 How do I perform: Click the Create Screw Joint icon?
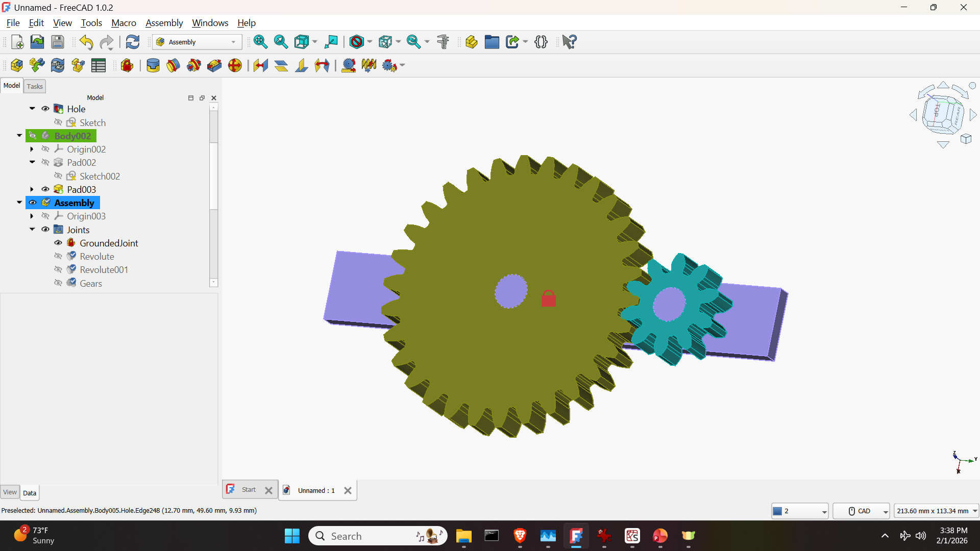coord(369,65)
